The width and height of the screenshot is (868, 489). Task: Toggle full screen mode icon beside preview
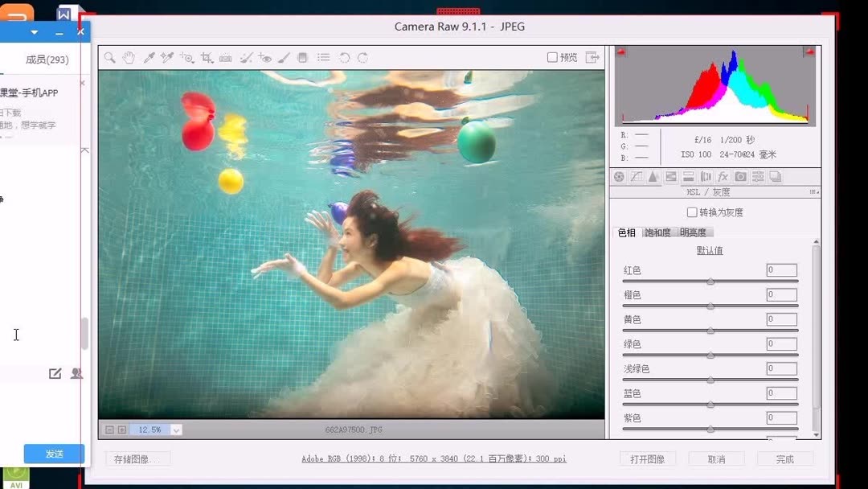(x=592, y=57)
